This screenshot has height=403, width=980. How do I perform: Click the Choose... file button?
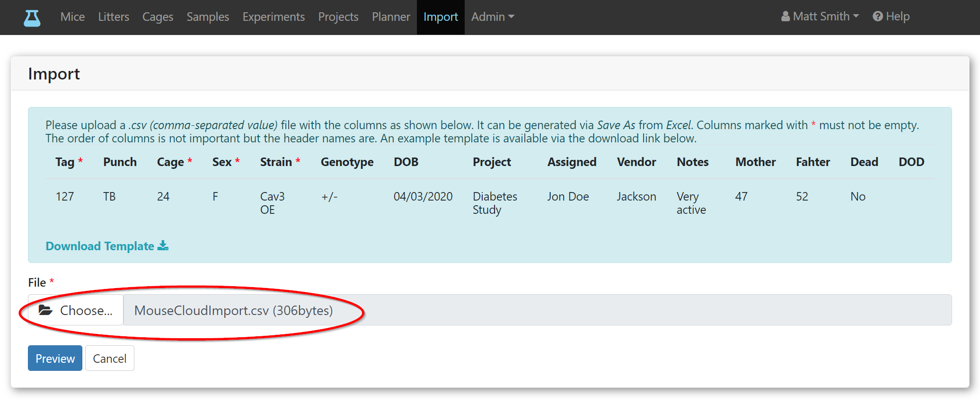pyautogui.click(x=76, y=310)
